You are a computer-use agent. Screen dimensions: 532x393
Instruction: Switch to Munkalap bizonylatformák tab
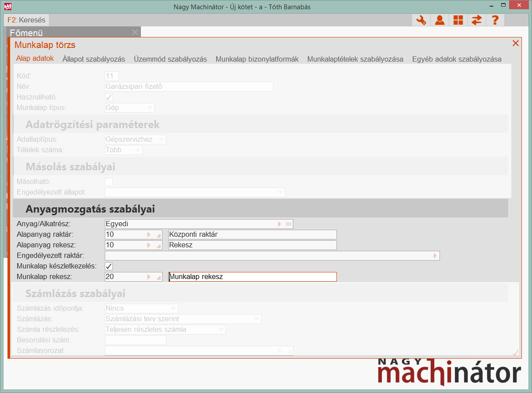257,59
